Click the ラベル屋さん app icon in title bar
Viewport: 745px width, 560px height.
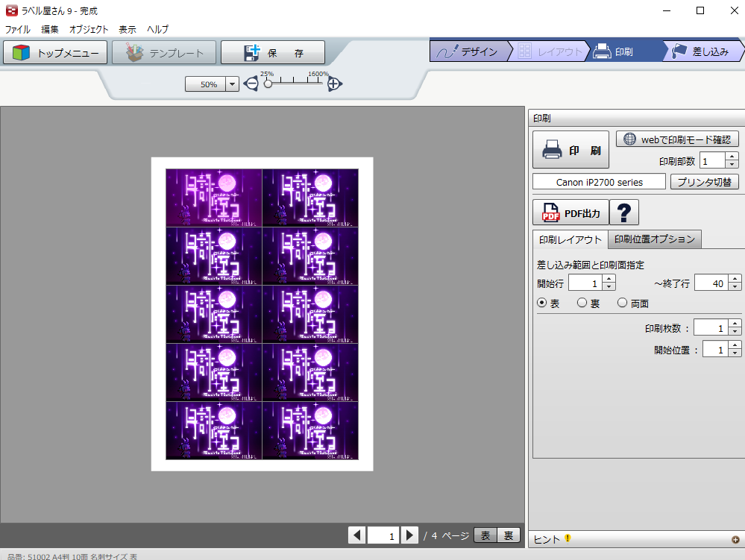11,10
